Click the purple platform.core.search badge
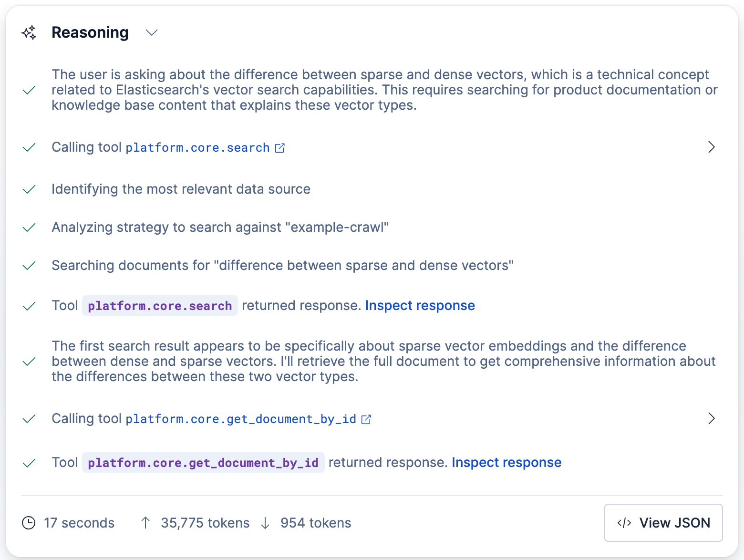The width and height of the screenshot is (744, 560). (x=160, y=306)
